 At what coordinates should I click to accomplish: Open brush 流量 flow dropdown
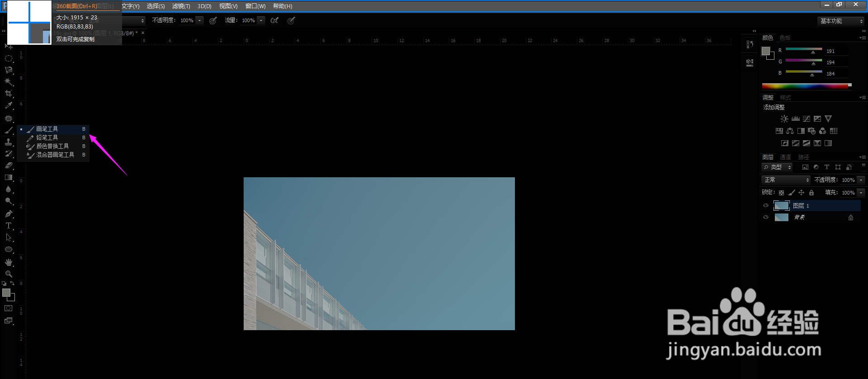tap(261, 20)
